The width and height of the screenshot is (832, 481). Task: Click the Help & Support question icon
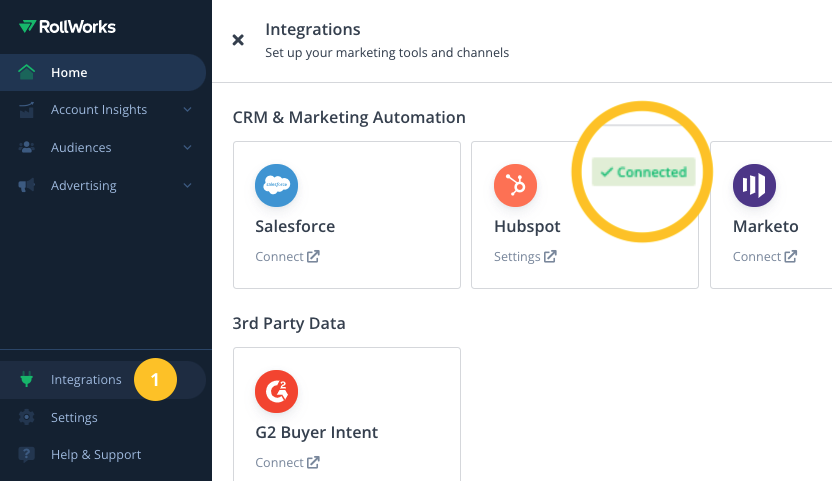tap(27, 454)
